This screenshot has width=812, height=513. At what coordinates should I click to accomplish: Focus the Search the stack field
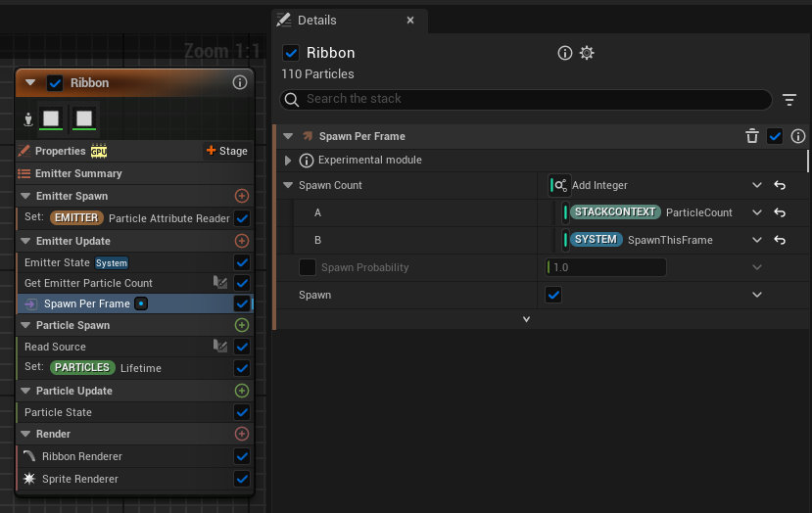tap(526, 100)
